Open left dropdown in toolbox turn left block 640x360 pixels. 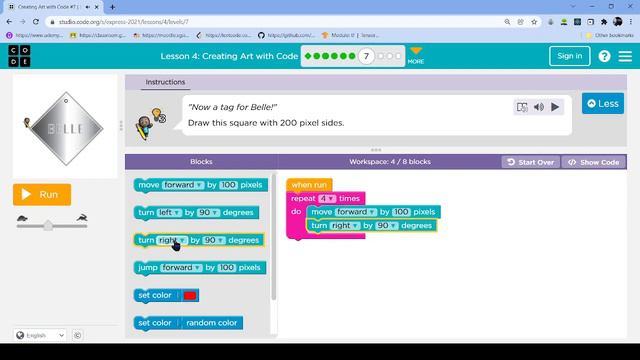(x=169, y=213)
